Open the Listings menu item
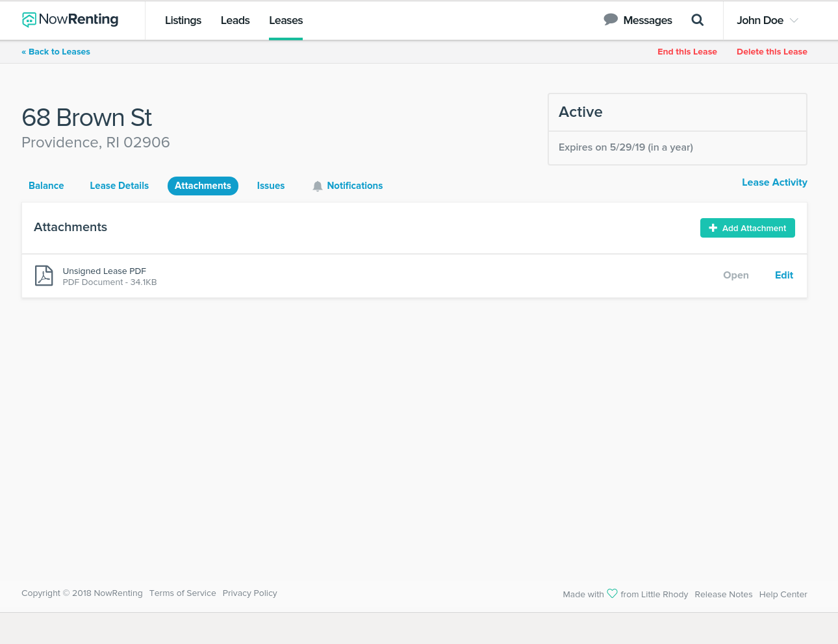This screenshot has height=644, width=838. pos(183,20)
